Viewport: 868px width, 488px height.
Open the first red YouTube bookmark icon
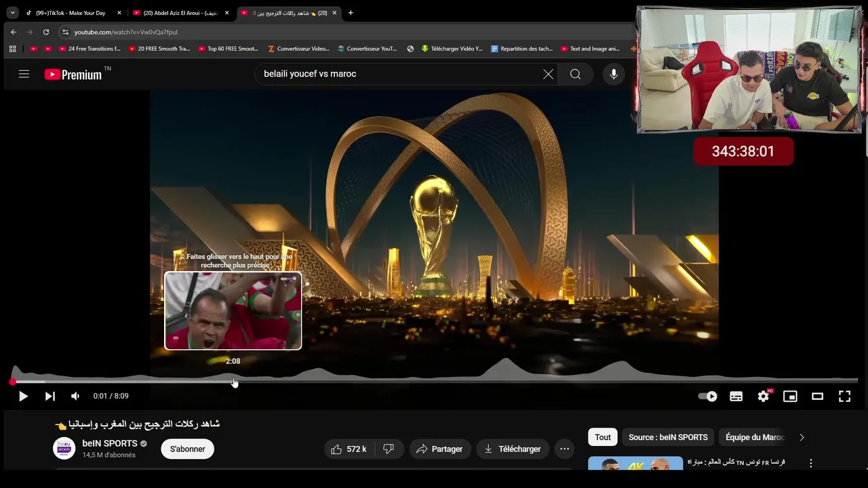coord(34,49)
